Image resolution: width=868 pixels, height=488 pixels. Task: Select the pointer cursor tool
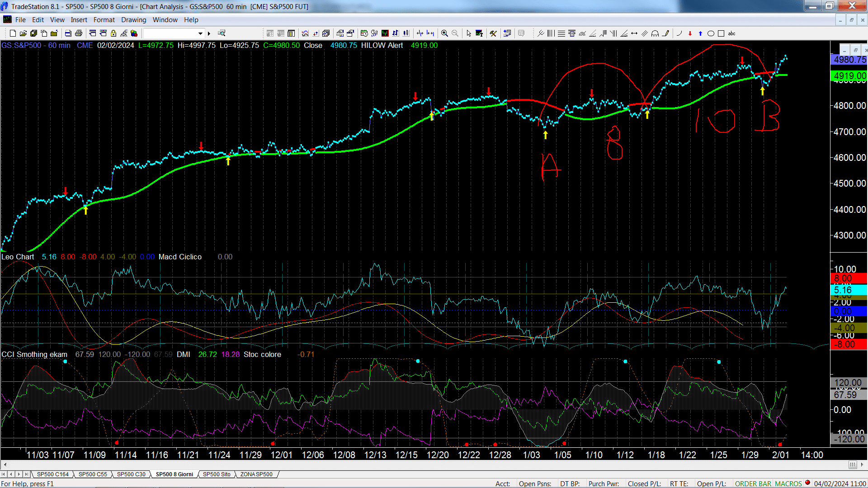pos(469,33)
